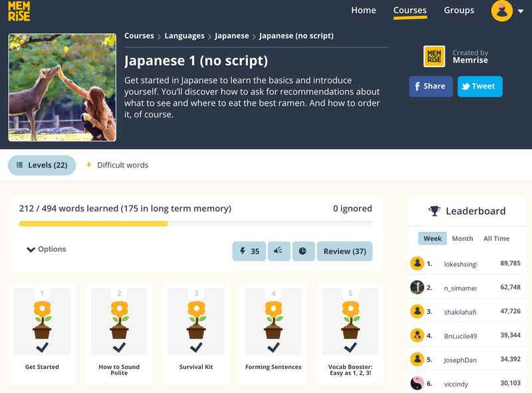Click the 212 / 494 words learned text
Viewport: 532px width, 393px height.
(125, 208)
